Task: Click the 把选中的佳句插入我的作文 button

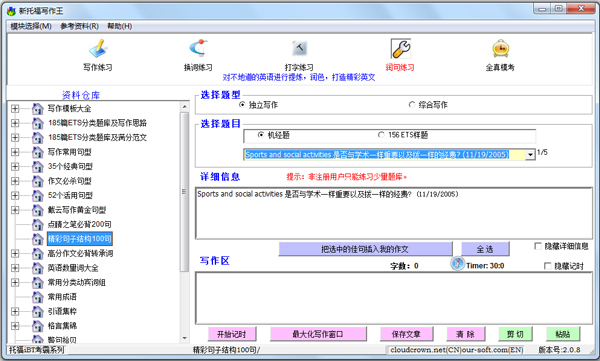Action: 365,249
